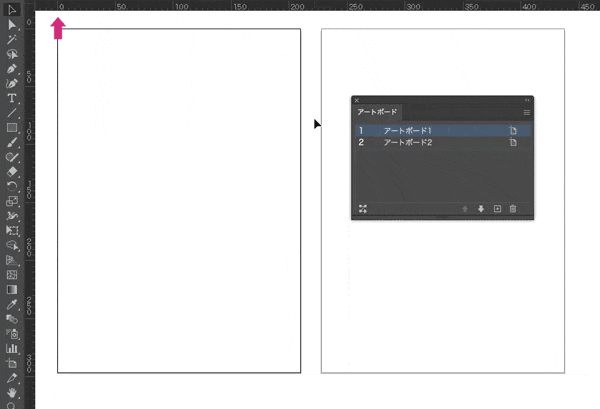The height and width of the screenshot is (409, 600).
Task: Open the アートボード panel options menu
Action: point(526,113)
